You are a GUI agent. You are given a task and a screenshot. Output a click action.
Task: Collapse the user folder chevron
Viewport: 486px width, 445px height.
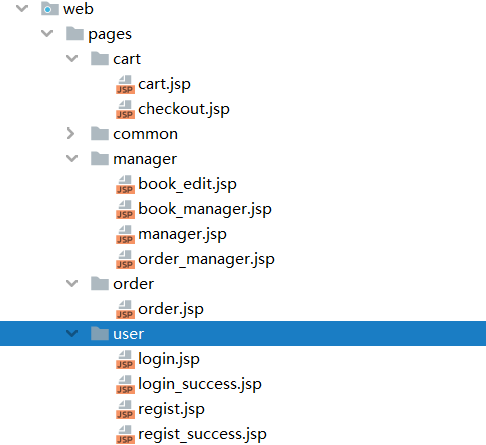pyautogui.click(x=72, y=333)
